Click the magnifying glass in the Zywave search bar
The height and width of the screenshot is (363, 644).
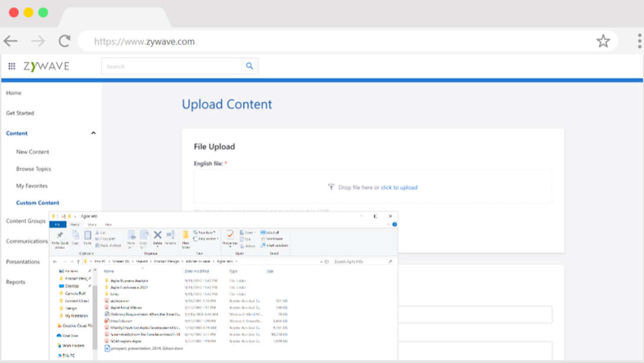click(x=249, y=66)
